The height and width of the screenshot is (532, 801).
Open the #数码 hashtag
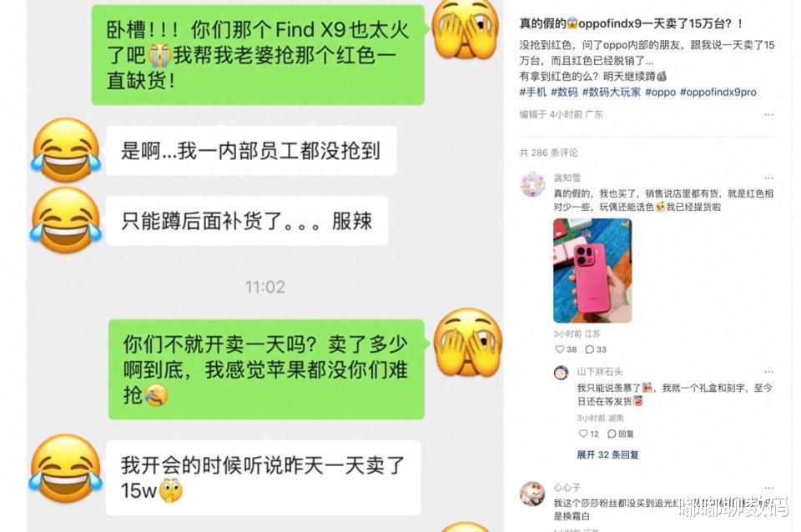pos(564,93)
